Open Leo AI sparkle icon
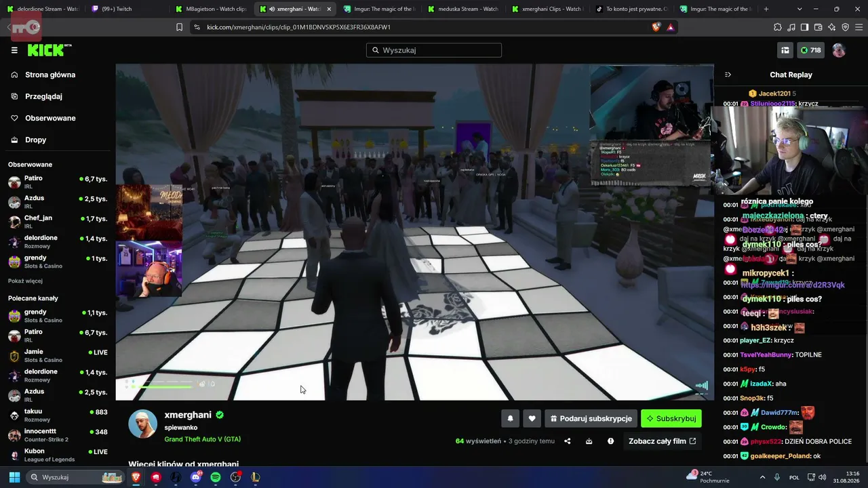The width and height of the screenshot is (868, 488). [x=831, y=27]
